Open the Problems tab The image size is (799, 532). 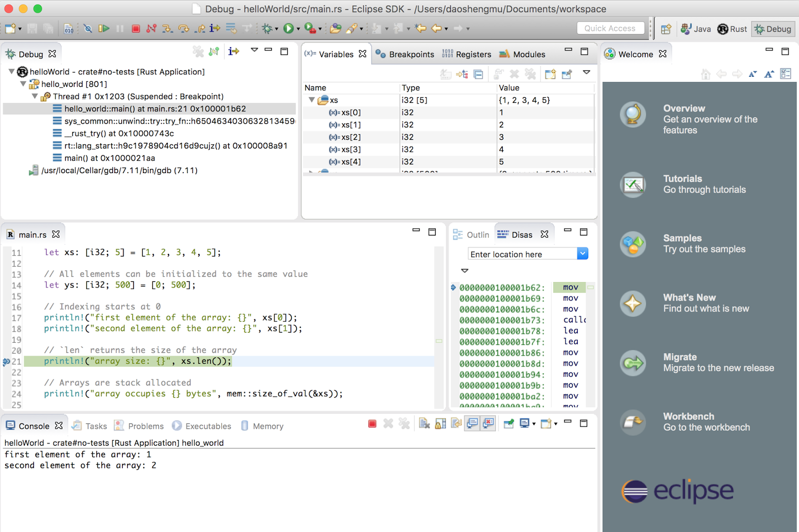point(139,426)
